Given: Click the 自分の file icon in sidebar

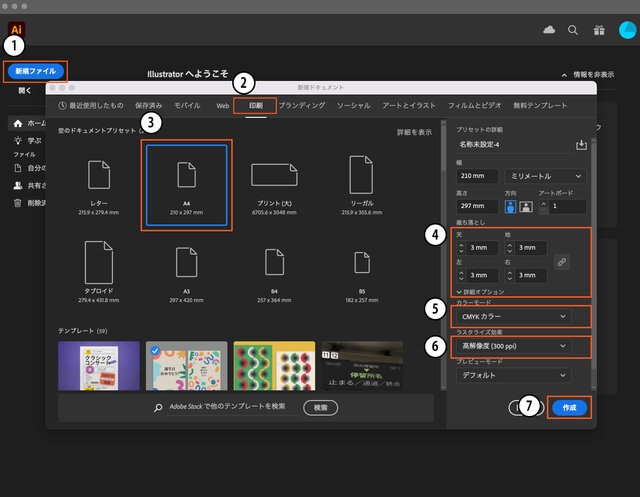Looking at the screenshot, I should [x=18, y=168].
